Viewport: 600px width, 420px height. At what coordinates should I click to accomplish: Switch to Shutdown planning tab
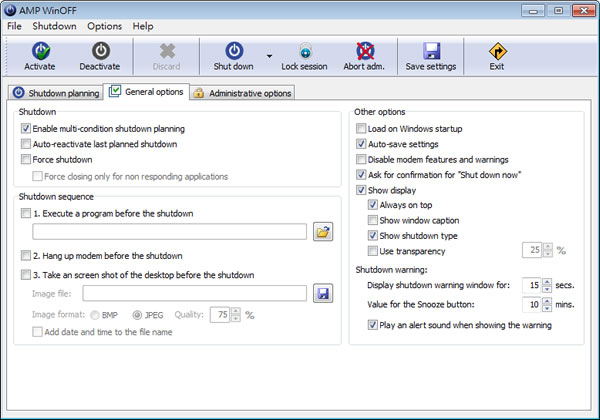click(x=56, y=93)
